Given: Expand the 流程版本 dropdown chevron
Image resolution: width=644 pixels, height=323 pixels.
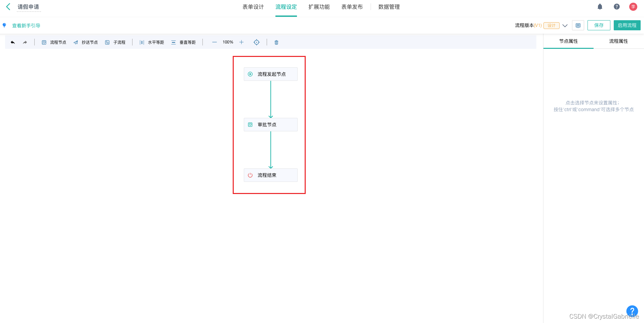Looking at the screenshot, I should (x=565, y=26).
